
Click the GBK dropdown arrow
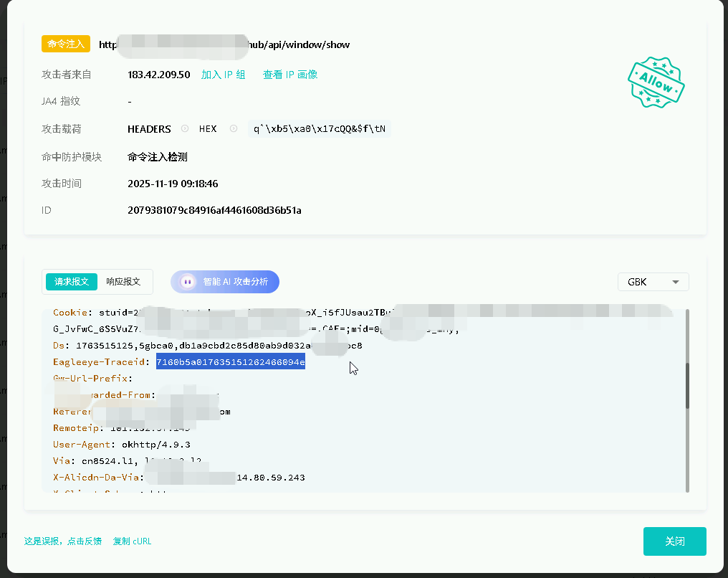coord(675,283)
